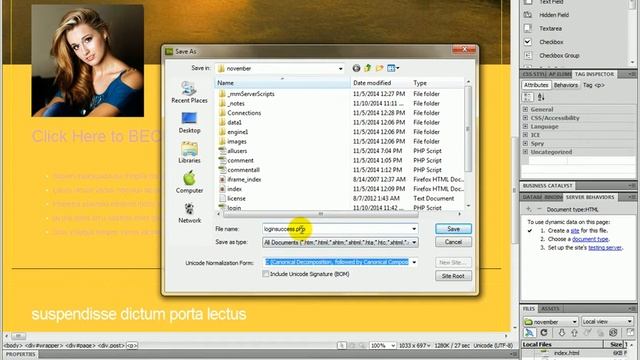640x360 pixels.
Task: Click the 'document type' link
Action: (590, 239)
